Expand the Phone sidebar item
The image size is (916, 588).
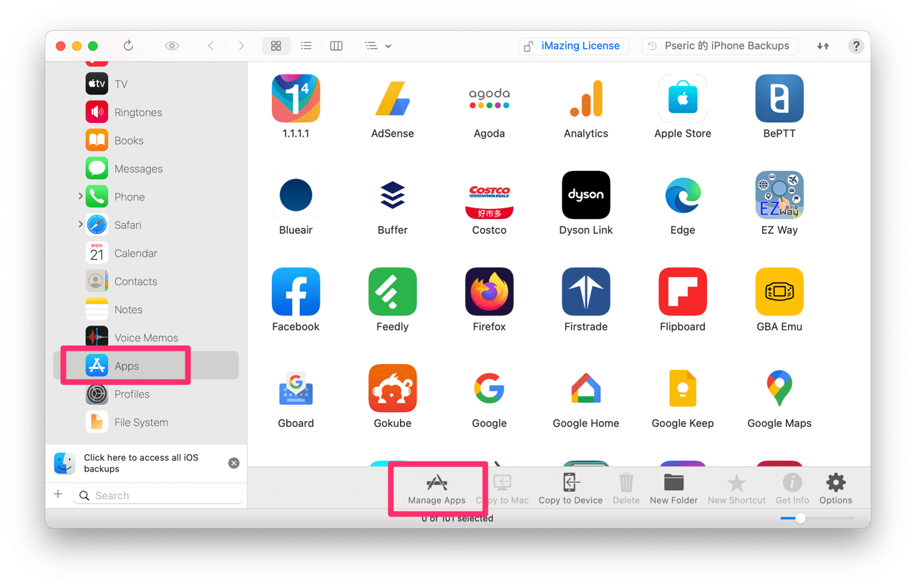(x=80, y=196)
